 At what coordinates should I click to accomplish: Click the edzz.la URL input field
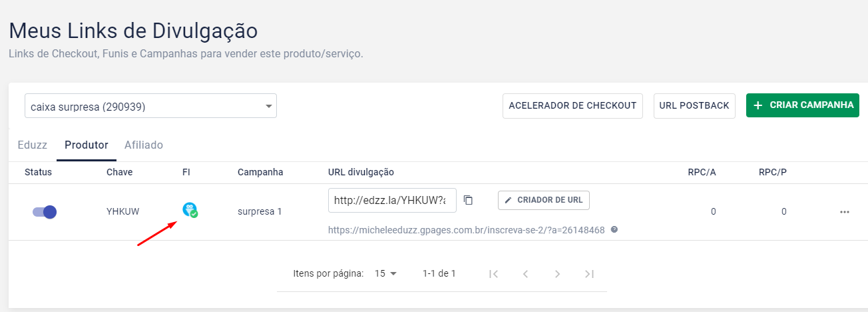tap(392, 200)
